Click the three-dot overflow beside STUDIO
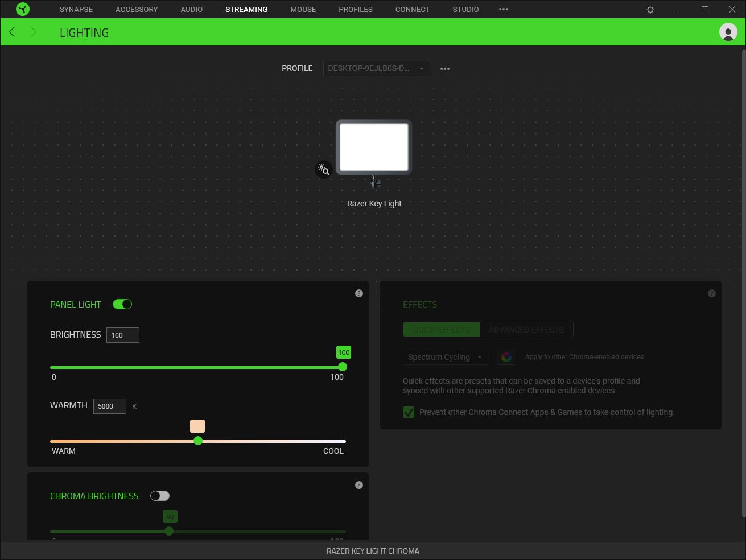This screenshot has height=560, width=746. coord(504,9)
